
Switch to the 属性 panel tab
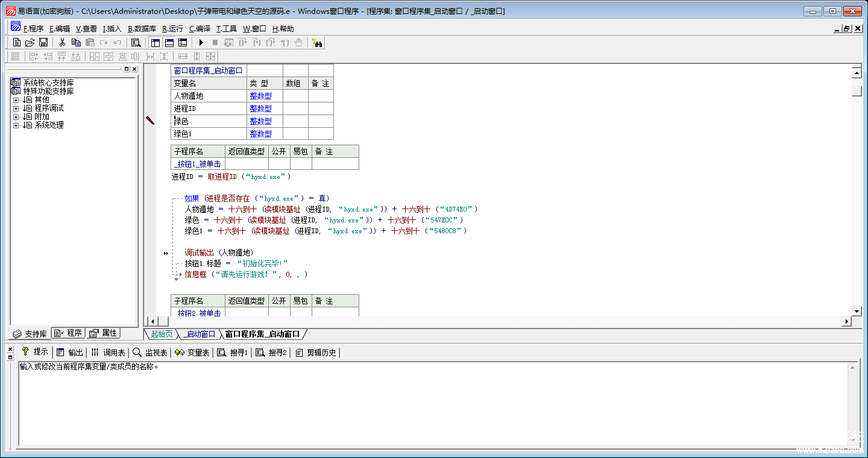pyautogui.click(x=103, y=333)
